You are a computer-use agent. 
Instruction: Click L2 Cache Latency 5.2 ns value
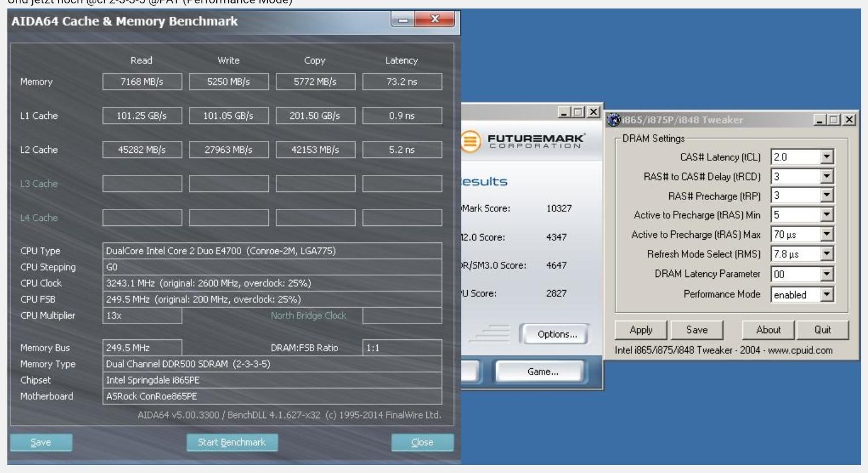[402, 150]
